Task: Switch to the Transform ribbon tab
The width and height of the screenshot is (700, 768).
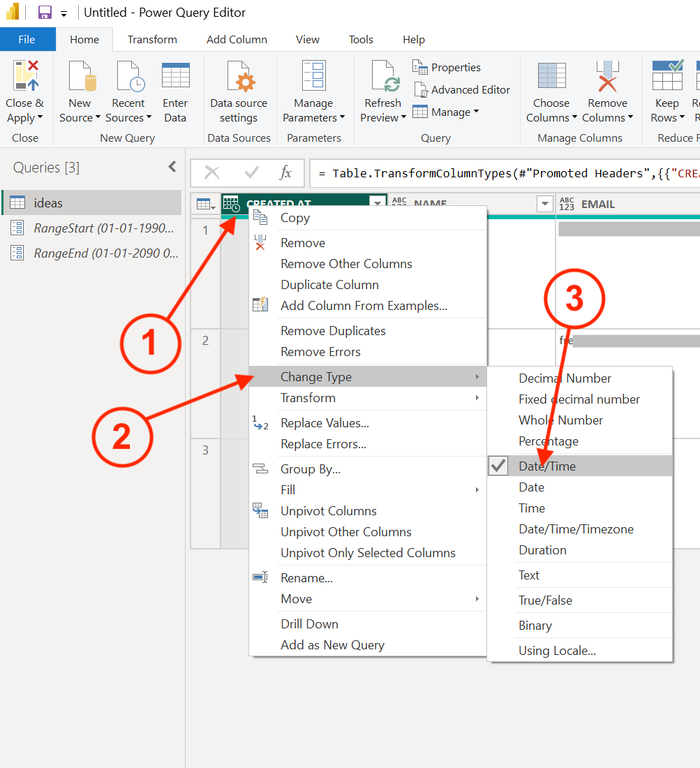Action: pyautogui.click(x=152, y=40)
